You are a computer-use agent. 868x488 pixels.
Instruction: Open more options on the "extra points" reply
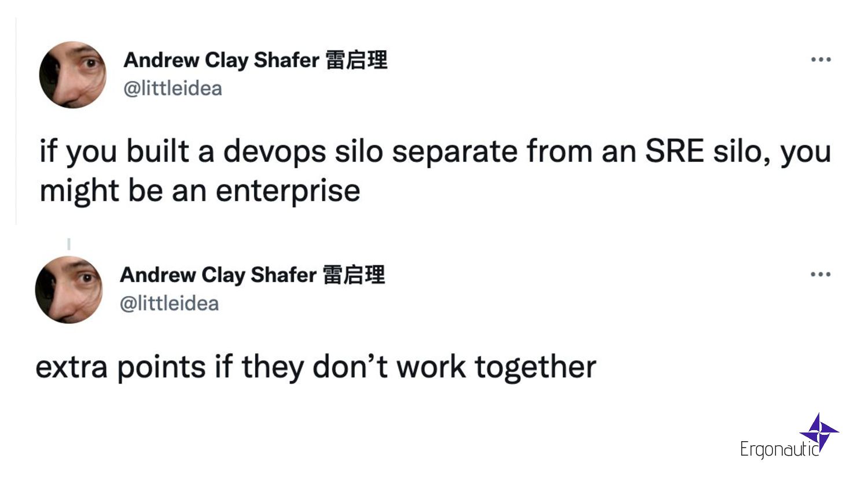821,275
